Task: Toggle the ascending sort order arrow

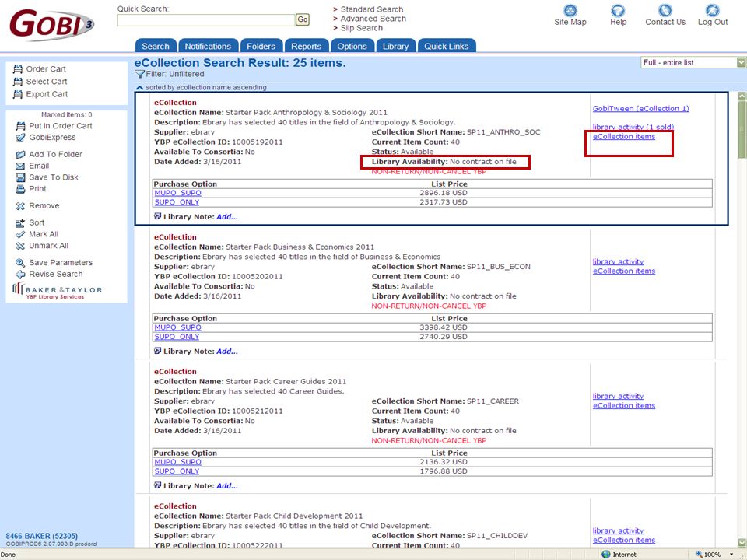Action: [139, 88]
